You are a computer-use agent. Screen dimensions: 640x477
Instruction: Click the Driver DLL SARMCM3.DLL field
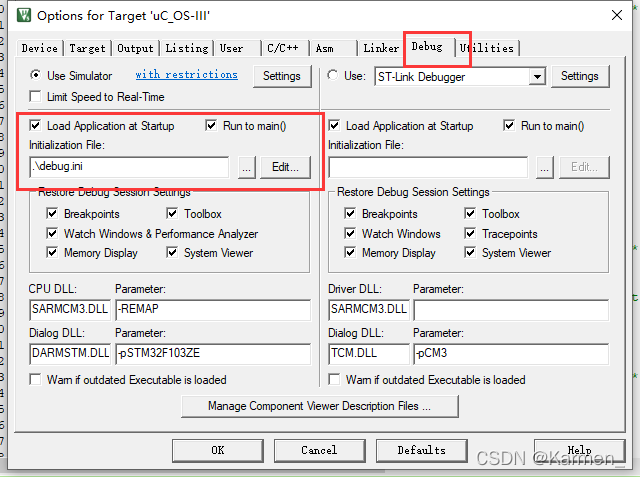369,310
